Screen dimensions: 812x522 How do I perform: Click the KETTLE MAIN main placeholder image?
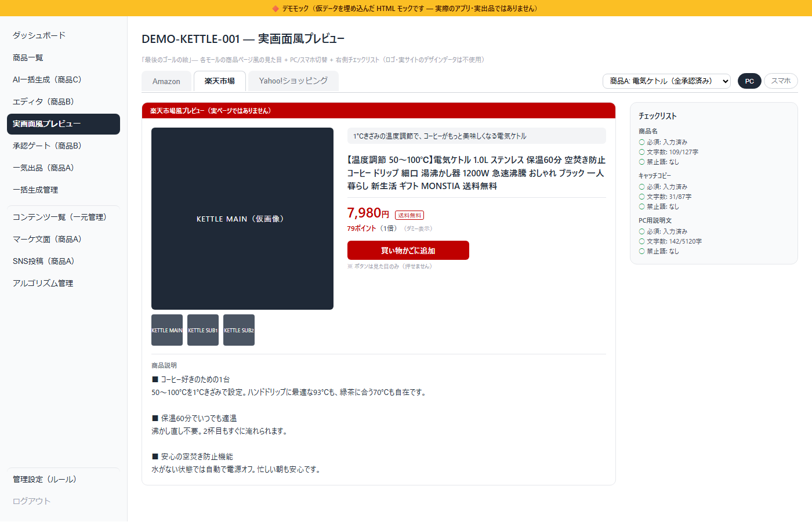pos(242,219)
